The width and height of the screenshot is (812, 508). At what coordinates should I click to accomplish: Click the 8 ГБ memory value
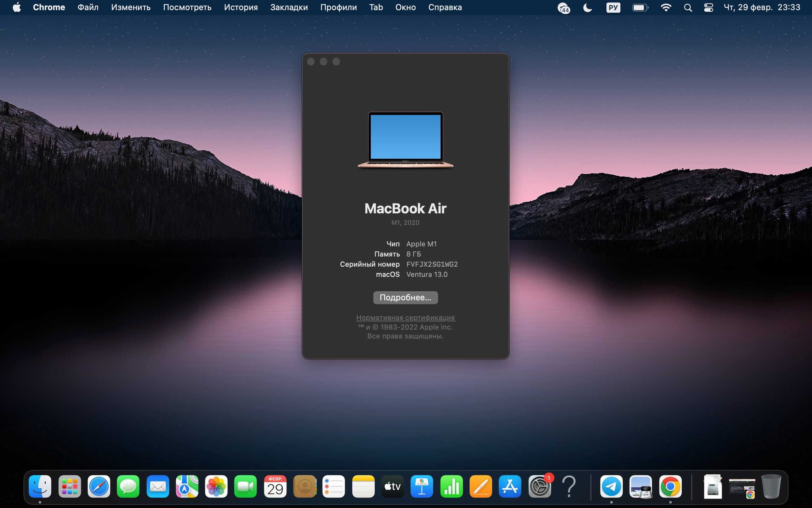point(413,254)
